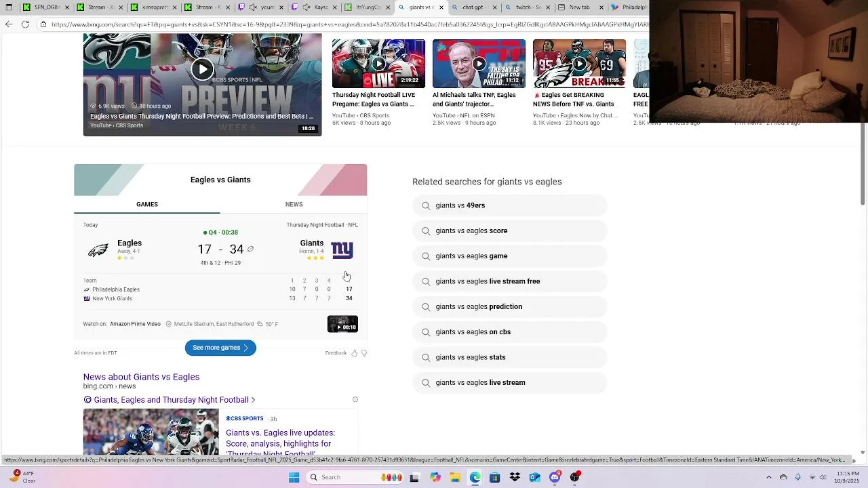The width and height of the screenshot is (868, 488).
Task: Click the last related search giants vs eagles live stream
Action: click(x=509, y=382)
